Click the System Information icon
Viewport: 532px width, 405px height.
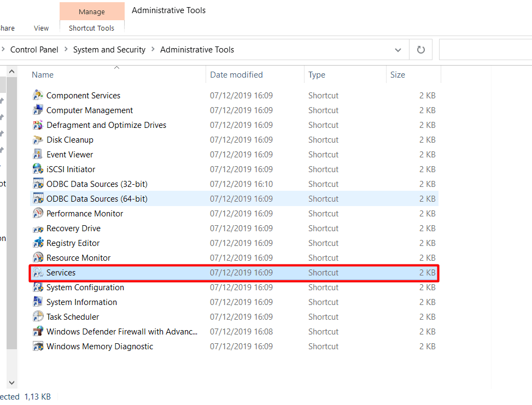38,302
